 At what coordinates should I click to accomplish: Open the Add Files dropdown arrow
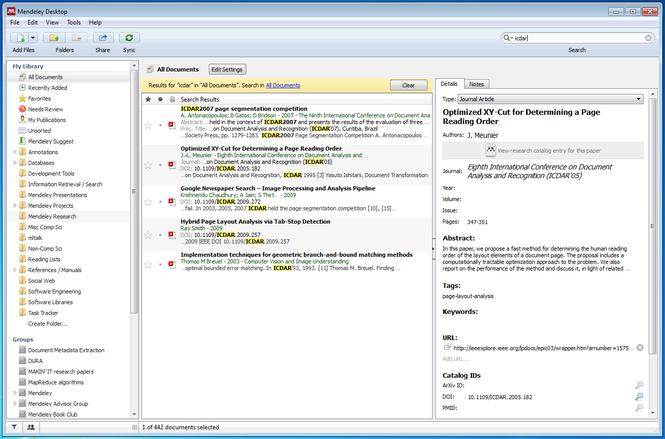[33, 38]
